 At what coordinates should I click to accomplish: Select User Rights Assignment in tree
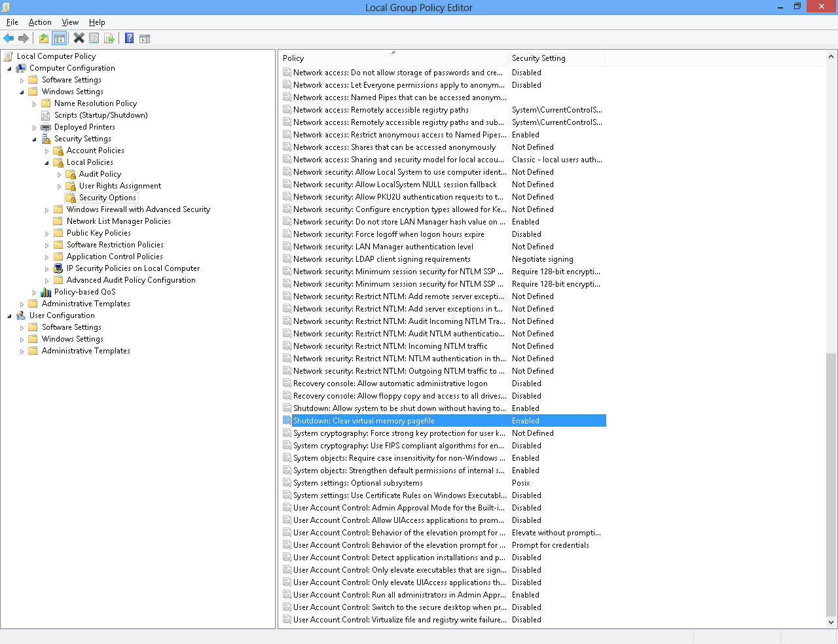[x=120, y=186]
